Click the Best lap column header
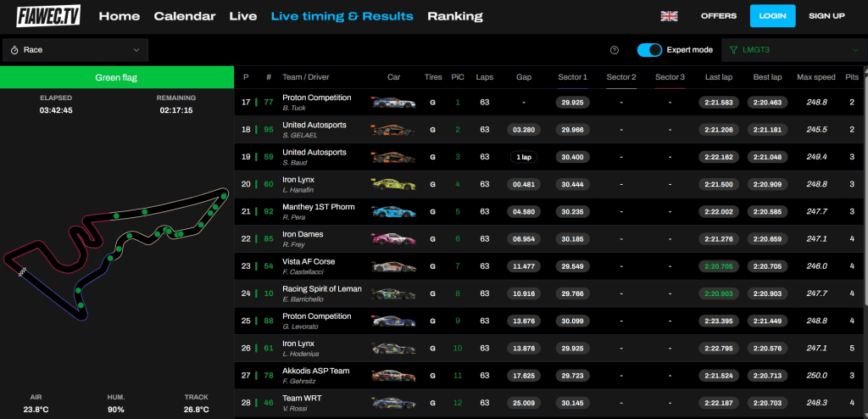The width and height of the screenshot is (868, 419). tap(767, 77)
